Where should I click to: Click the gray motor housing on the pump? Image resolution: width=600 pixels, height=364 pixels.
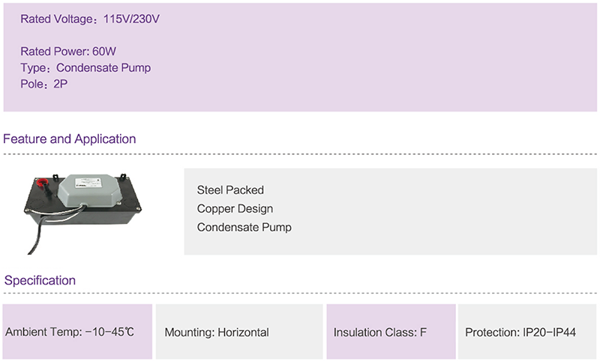pyautogui.click(x=89, y=191)
